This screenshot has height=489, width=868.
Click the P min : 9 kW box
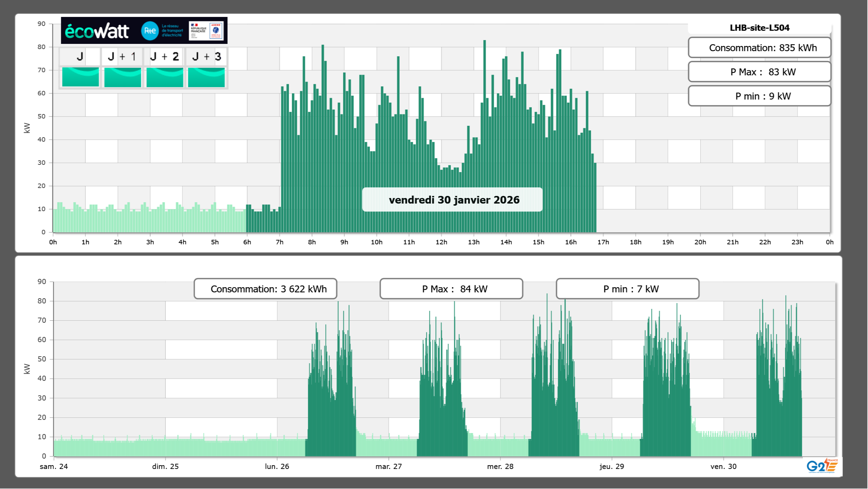(x=759, y=96)
